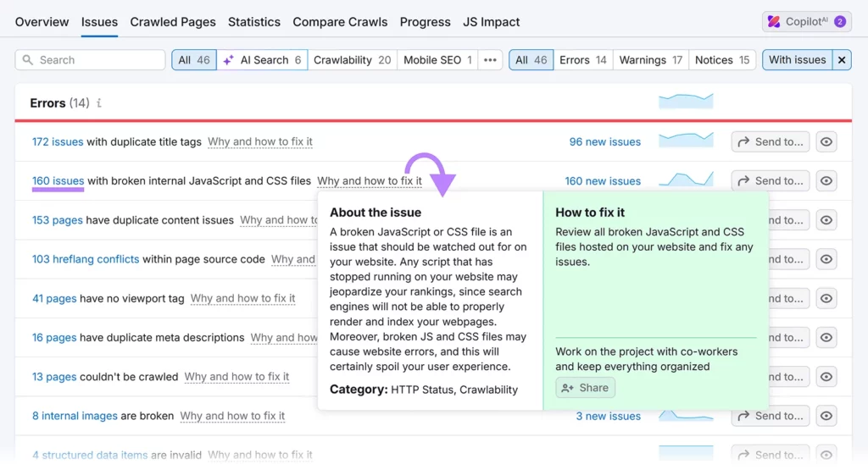Screen dimensions: 868x470
Task: Toggle eye icon for no viewport tag row
Action: [x=826, y=298]
